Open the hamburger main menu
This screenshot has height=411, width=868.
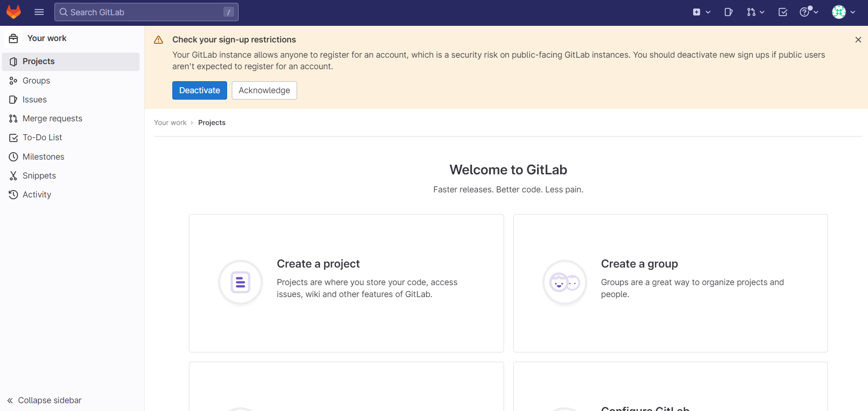click(x=39, y=12)
